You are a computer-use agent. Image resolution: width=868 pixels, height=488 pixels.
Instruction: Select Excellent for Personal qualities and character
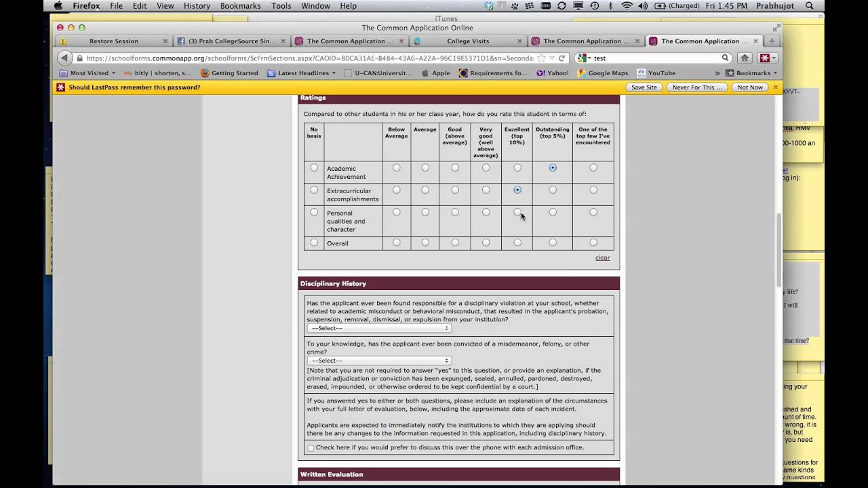[517, 213]
